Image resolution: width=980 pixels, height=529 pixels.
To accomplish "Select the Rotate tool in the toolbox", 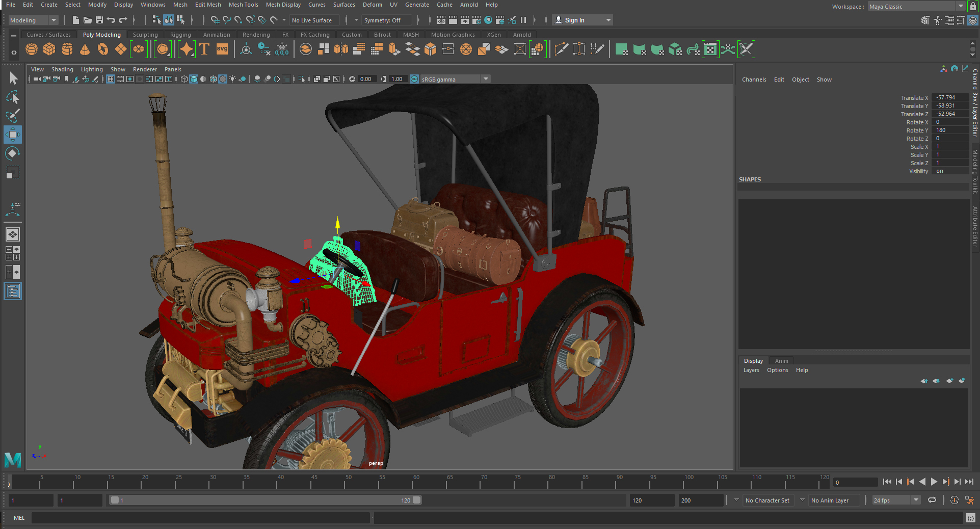I will click(x=13, y=153).
